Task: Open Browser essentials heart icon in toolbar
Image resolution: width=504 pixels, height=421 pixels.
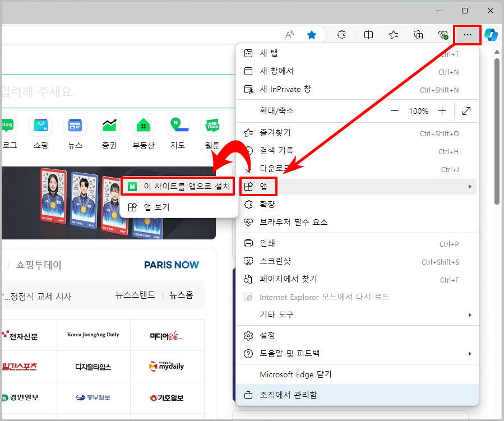Action: tap(443, 35)
